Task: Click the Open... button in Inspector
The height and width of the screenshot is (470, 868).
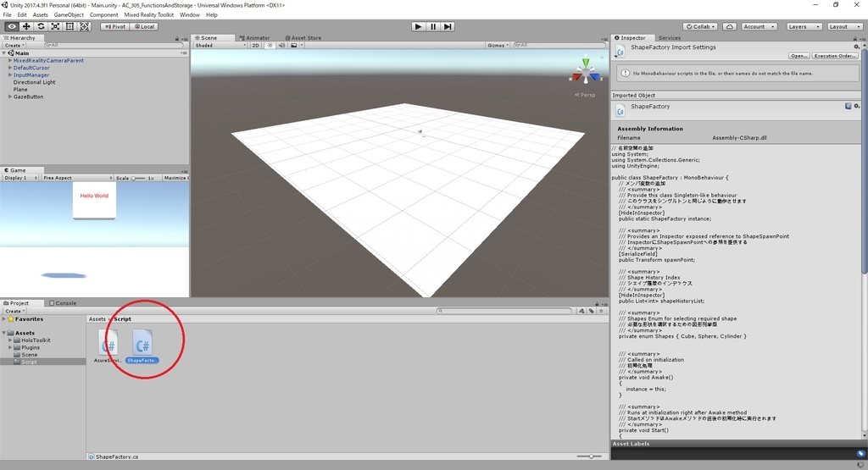Action: (798, 56)
